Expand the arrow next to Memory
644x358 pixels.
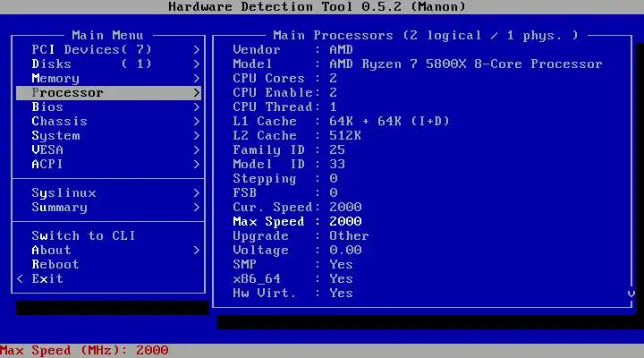tap(196, 79)
